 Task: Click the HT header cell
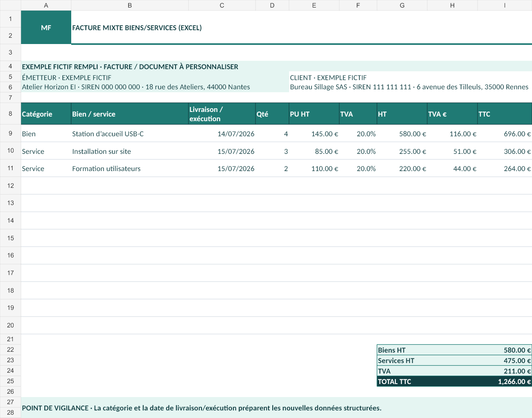[x=402, y=114]
